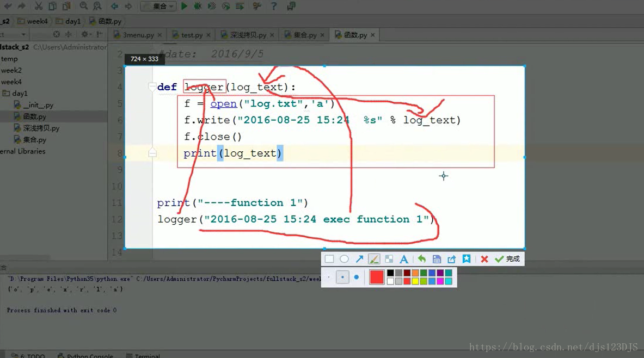
Task: Click 完成 to finish the screenshot
Action: [508, 259]
